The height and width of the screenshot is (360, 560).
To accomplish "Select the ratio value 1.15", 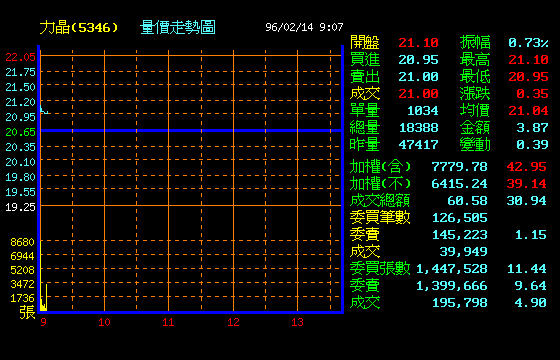I will tap(531, 235).
